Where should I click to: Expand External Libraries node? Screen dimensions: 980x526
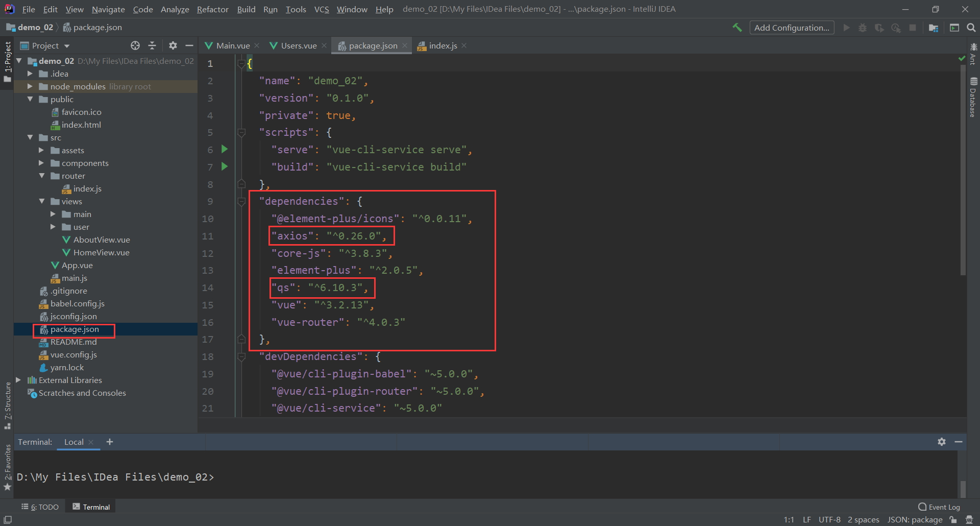click(18, 380)
